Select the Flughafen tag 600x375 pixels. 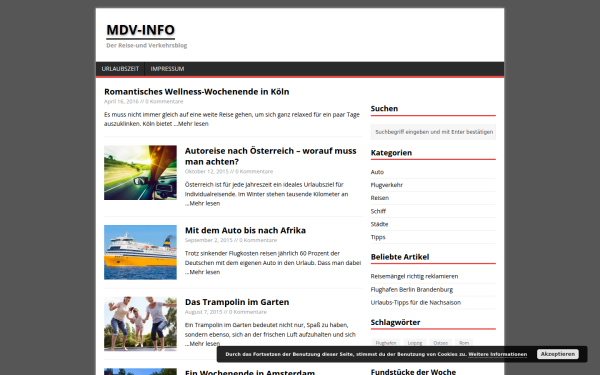386,343
